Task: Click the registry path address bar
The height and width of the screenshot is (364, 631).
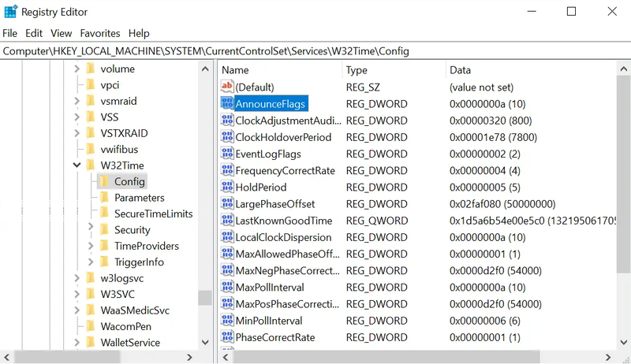Action: coord(315,51)
